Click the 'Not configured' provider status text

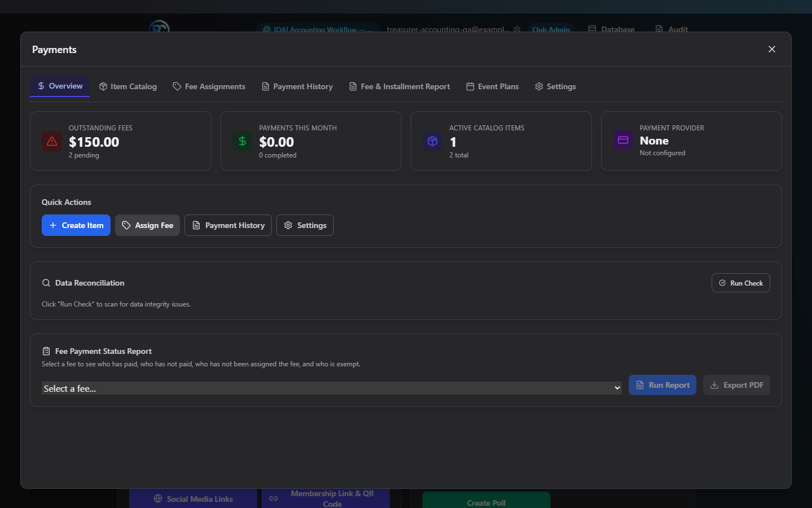click(663, 153)
